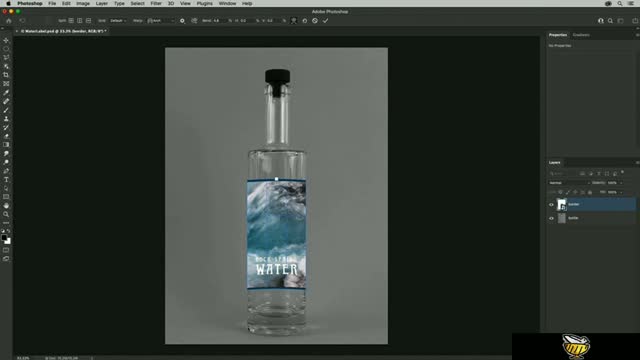The height and width of the screenshot is (360, 640).
Task: Open the Edit Toolbar ellipsis
Action: tap(6, 223)
